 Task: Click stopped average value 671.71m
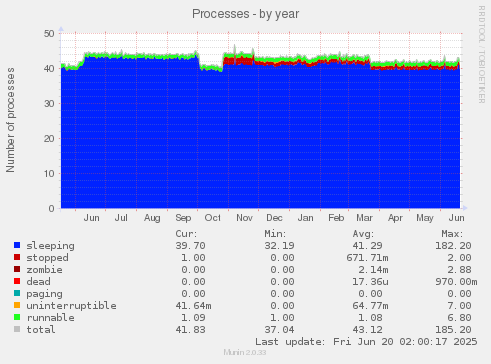367,258
